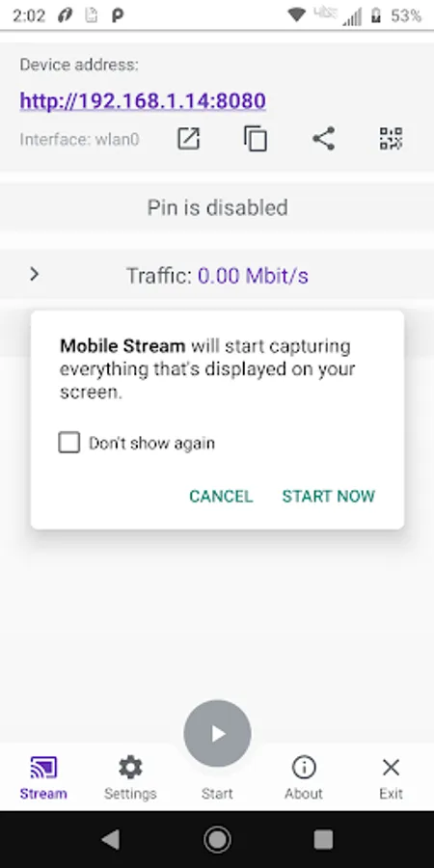
Task: Tap the battery icon in status bar
Action: click(x=376, y=16)
